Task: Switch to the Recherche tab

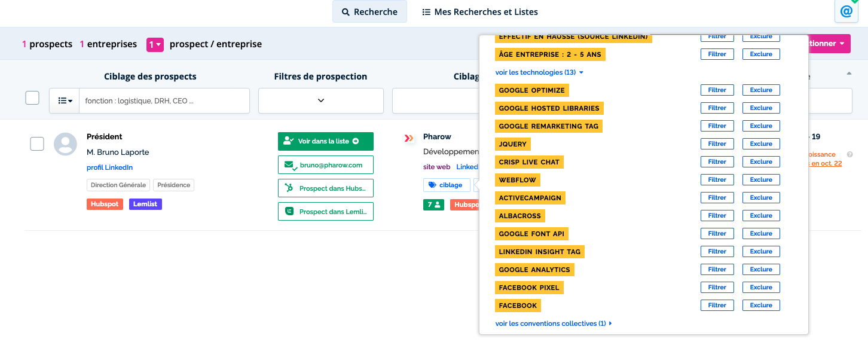Action: coord(369,12)
